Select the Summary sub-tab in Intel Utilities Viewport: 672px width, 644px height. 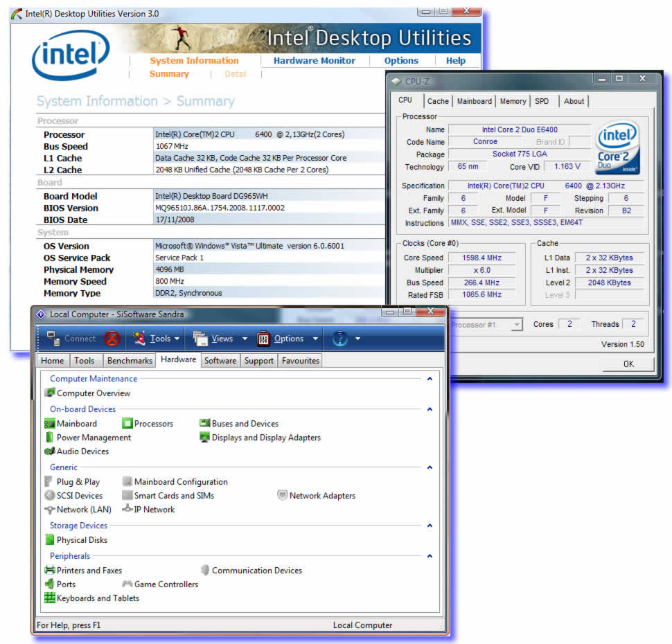[169, 74]
